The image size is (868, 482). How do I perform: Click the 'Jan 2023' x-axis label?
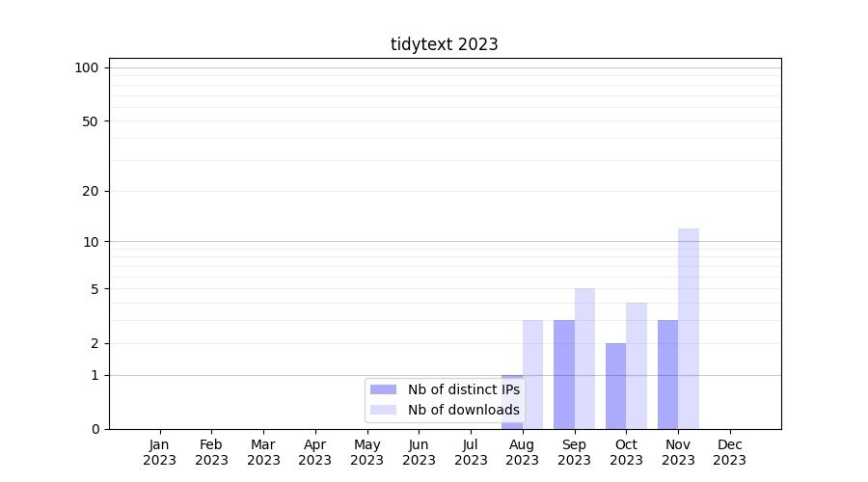click(x=159, y=452)
